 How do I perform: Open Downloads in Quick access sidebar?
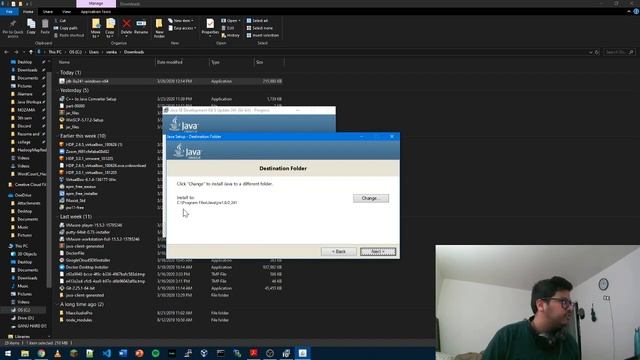click(27, 70)
